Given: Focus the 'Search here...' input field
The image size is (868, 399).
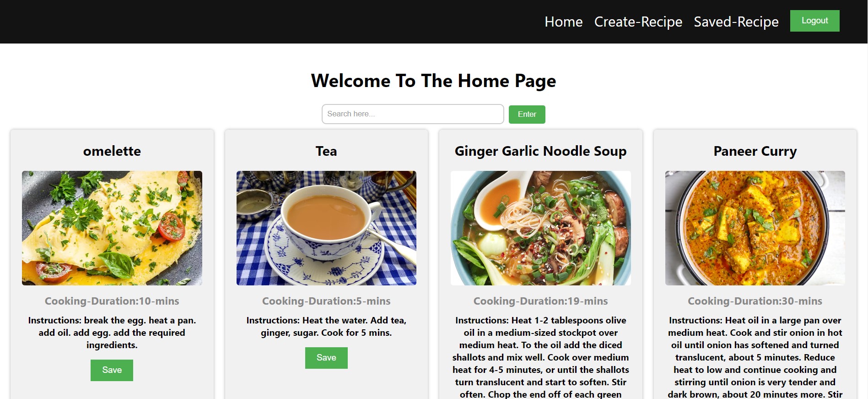Looking at the screenshot, I should [413, 114].
